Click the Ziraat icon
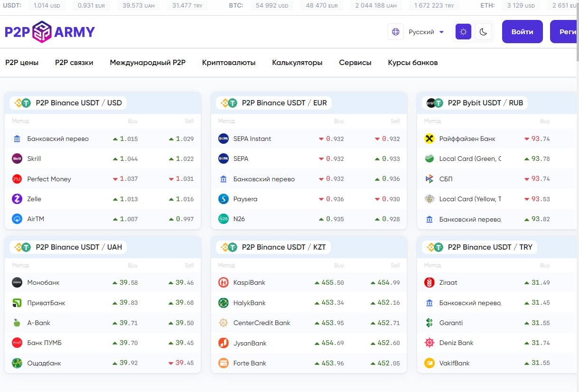 (x=429, y=282)
